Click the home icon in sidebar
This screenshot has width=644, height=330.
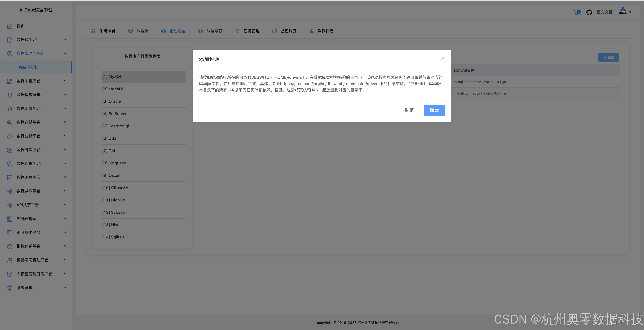point(10,26)
